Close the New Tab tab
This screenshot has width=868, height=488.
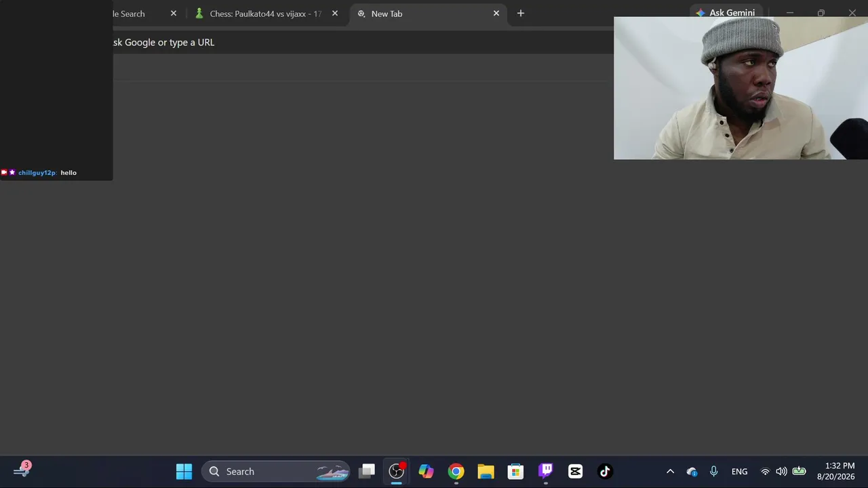[496, 14]
